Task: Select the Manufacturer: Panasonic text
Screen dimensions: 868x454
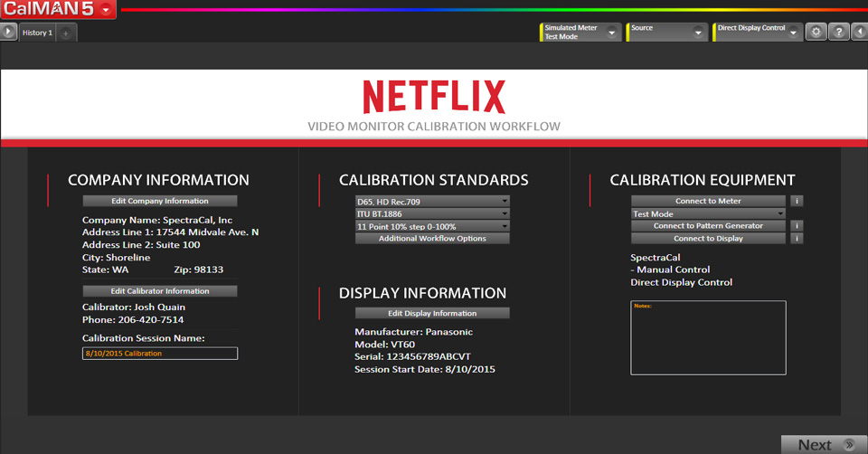Action: tap(413, 332)
